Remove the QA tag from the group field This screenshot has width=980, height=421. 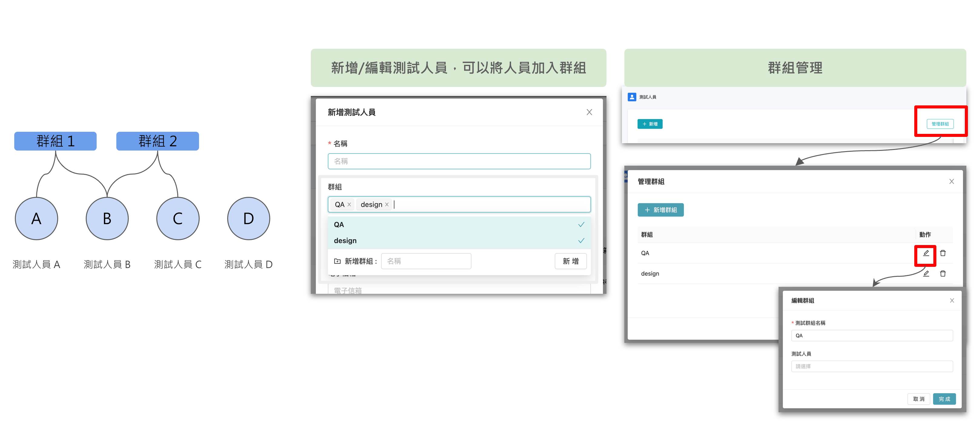pos(350,204)
